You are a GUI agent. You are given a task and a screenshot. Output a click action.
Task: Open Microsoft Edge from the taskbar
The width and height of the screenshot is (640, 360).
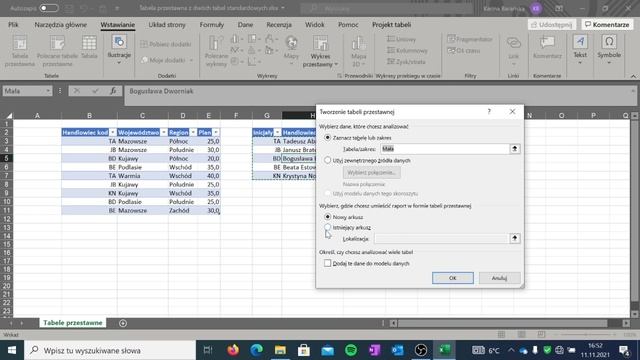pyautogui.click(x=257, y=350)
